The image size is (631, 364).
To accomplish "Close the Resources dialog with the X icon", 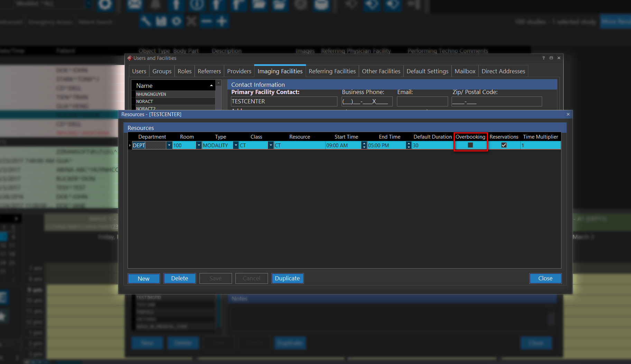I will 568,114.
